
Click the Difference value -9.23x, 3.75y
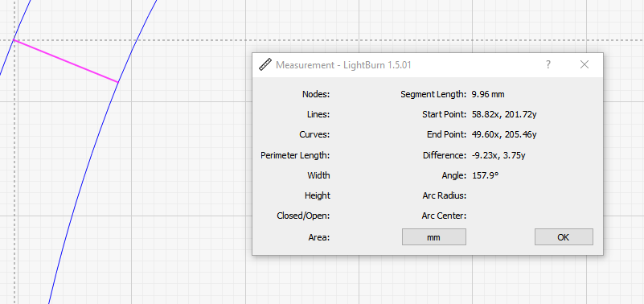click(x=498, y=155)
